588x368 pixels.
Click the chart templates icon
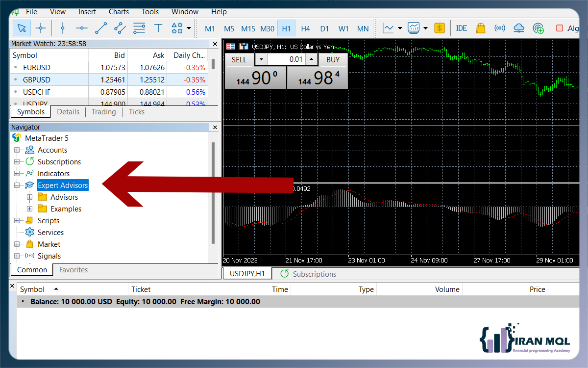[x=414, y=28]
